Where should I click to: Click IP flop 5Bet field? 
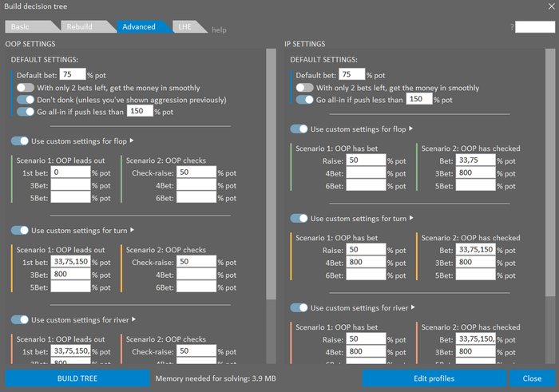click(x=476, y=185)
